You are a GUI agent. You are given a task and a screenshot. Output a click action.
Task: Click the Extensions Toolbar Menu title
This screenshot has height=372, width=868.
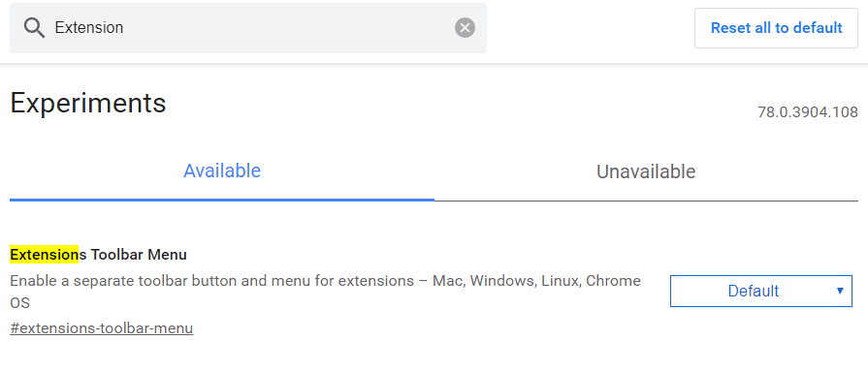99,255
